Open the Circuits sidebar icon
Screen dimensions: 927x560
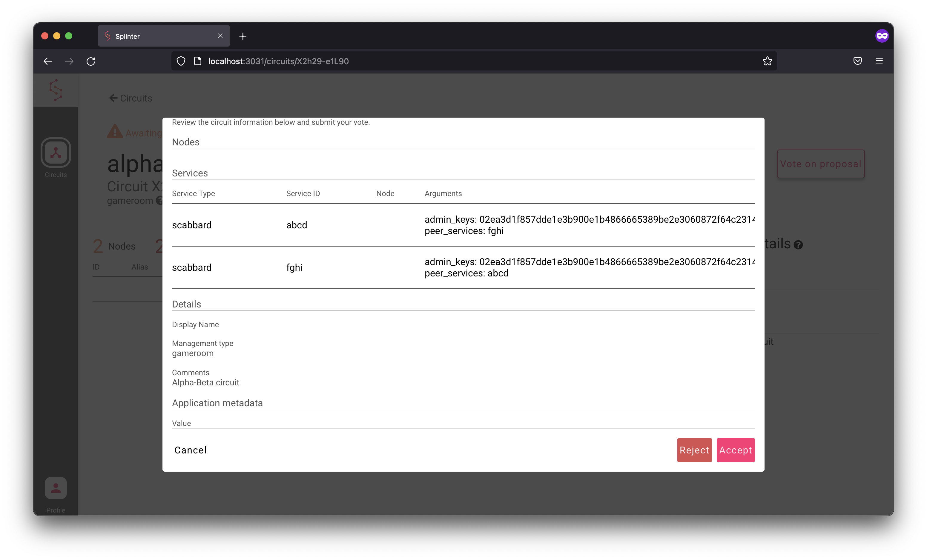click(x=56, y=153)
